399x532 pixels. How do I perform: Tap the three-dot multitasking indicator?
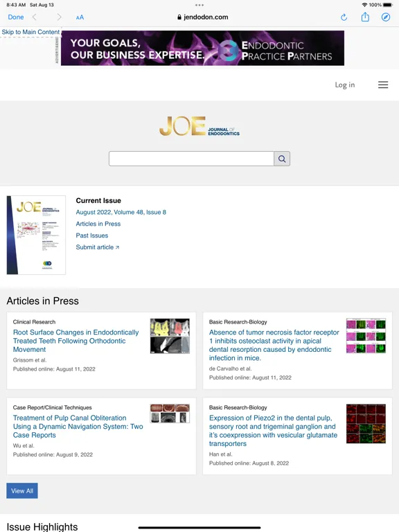click(199, 5)
